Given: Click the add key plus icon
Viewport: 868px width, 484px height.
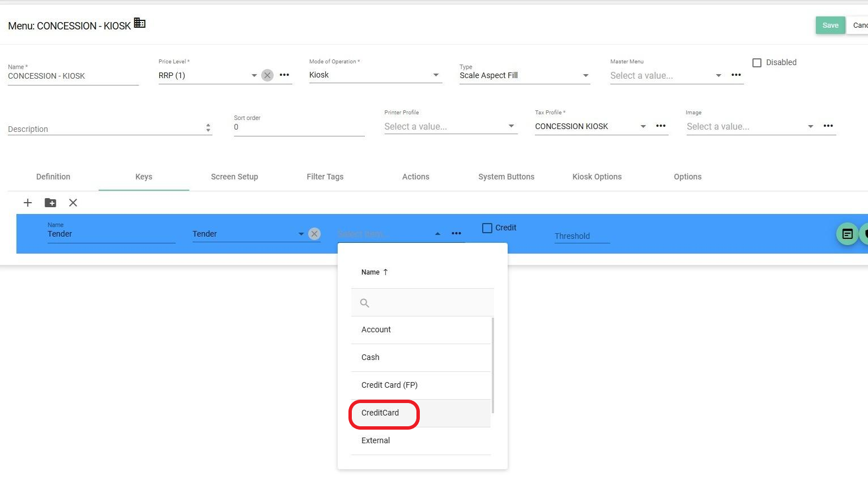Looking at the screenshot, I should point(27,203).
